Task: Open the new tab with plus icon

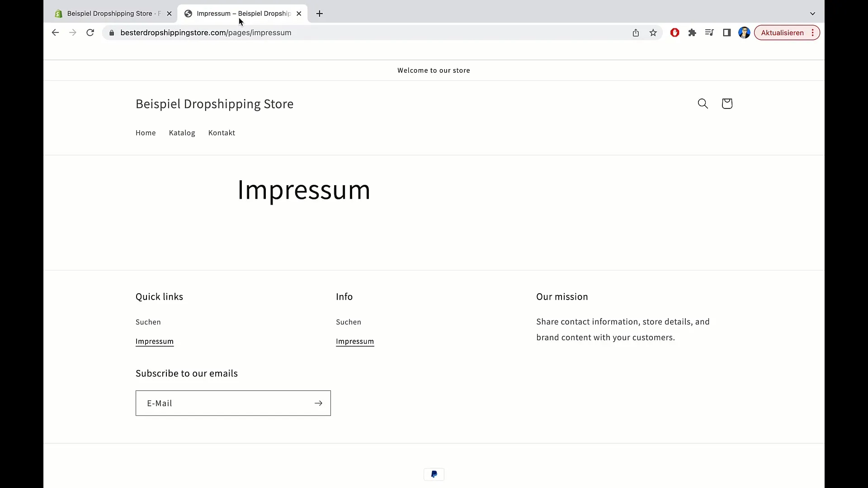Action: (320, 14)
